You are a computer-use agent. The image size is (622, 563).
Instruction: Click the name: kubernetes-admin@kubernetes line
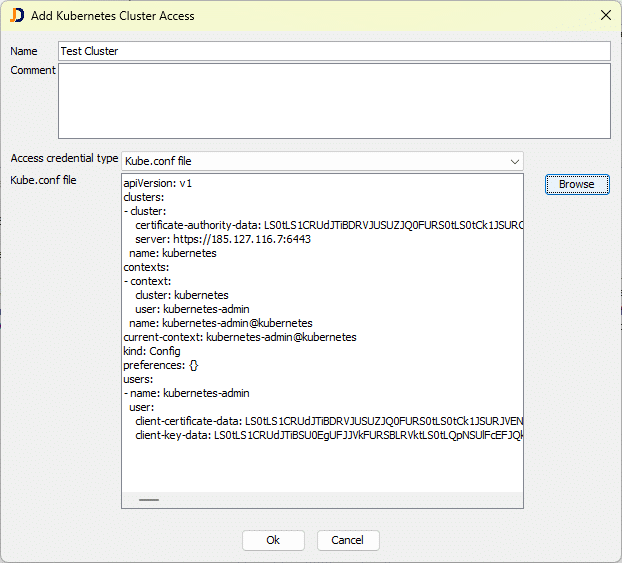coord(220,324)
